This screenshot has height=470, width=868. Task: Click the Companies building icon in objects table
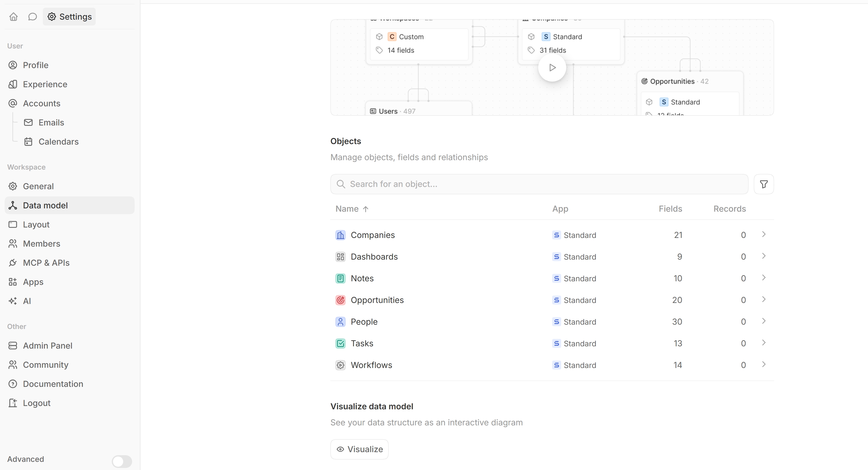point(340,235)
